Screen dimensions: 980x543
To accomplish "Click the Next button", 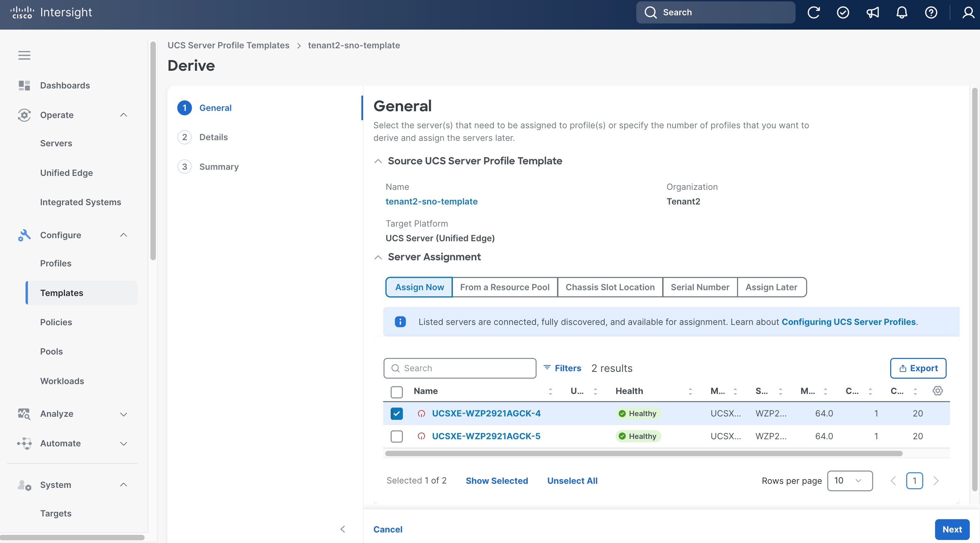I will click(952, 529).
